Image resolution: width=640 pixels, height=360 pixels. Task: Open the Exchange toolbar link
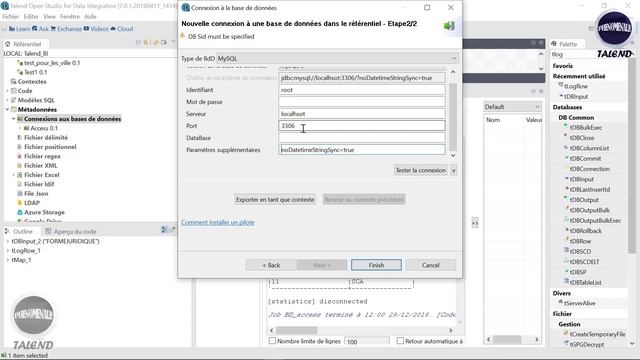(66, 29)
